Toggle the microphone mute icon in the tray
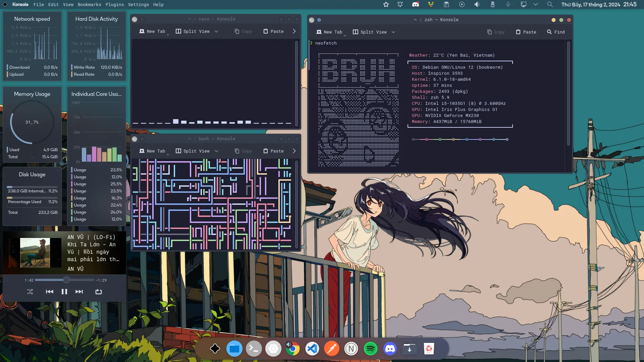The image size is (644, 362). 508,4
